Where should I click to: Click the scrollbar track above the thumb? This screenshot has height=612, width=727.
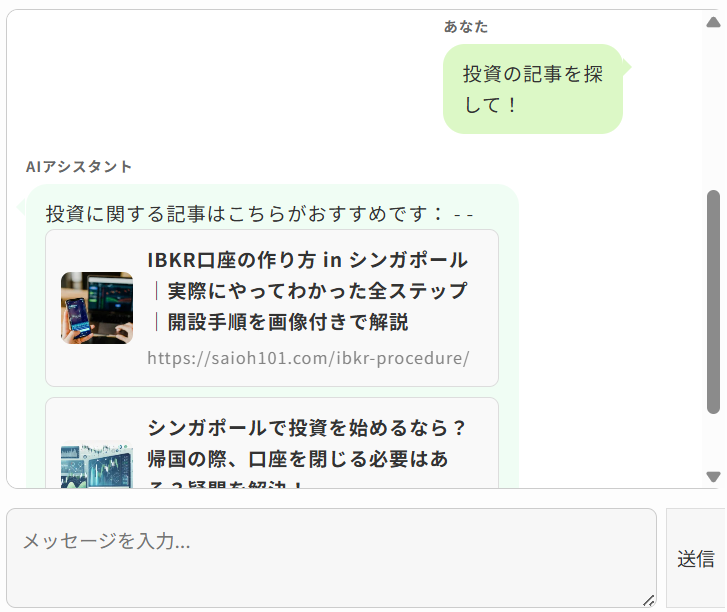point(713,109)
